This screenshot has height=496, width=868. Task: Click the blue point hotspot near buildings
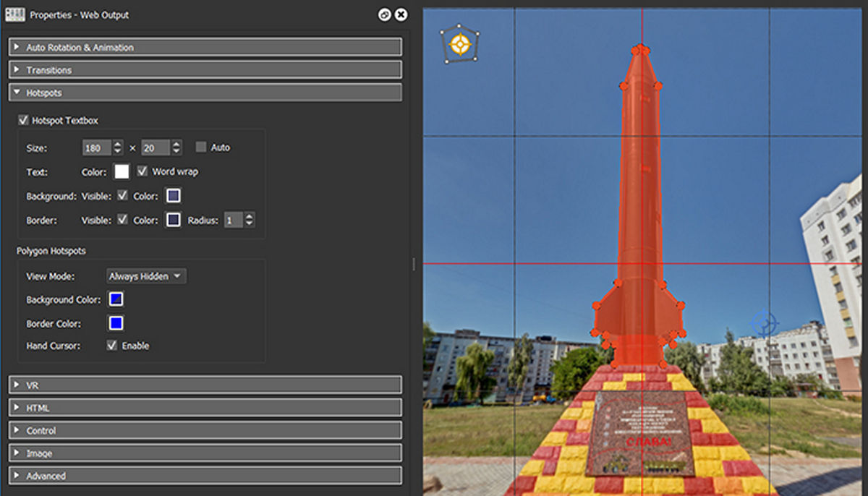pos(764,322)
